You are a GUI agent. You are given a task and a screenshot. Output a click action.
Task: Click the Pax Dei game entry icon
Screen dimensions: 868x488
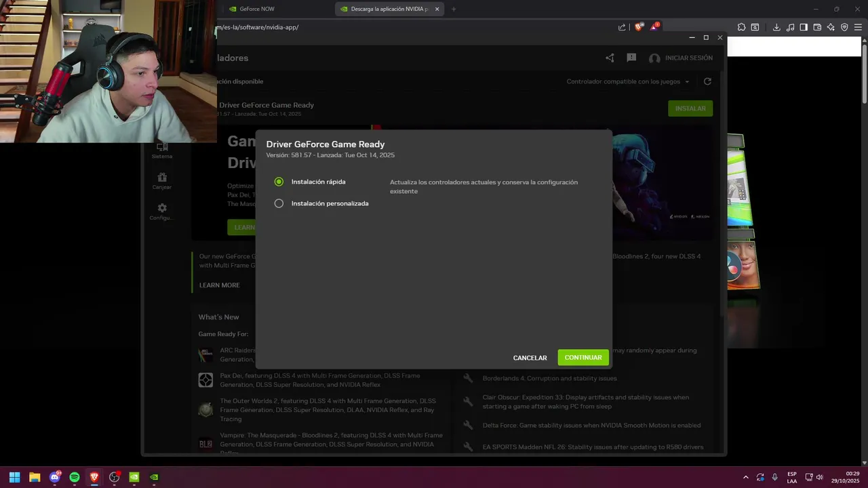coord(205,380)
